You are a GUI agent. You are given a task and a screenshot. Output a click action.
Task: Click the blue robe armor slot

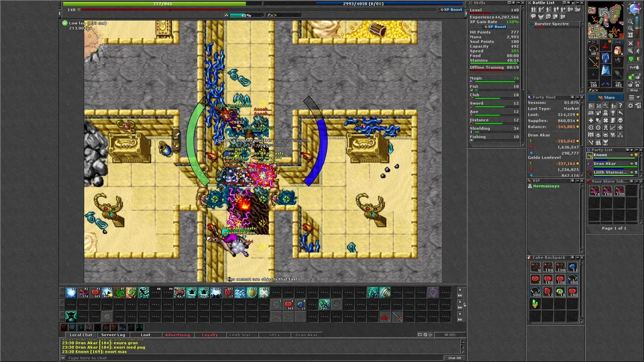point(606,58)
